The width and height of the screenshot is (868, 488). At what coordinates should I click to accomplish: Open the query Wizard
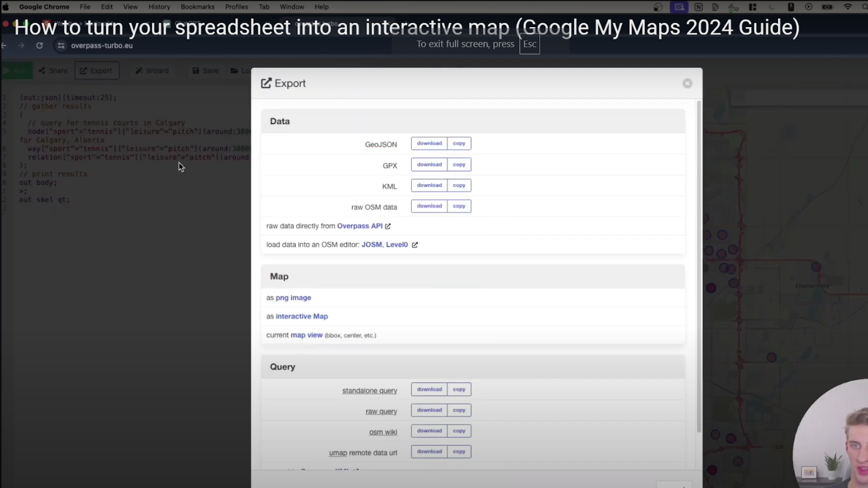tap(152, 71)
